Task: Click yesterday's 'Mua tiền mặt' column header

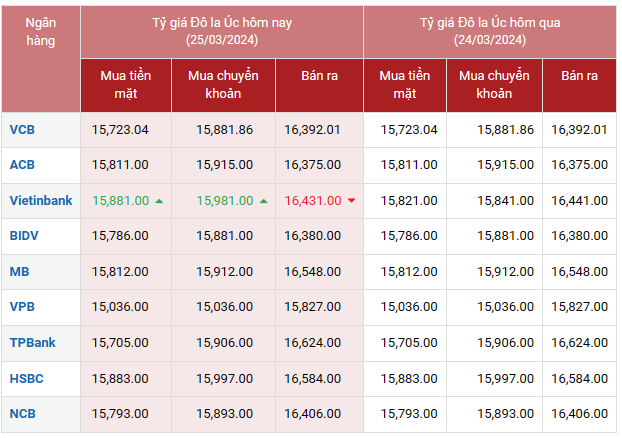Action: pyautogui.click(x=405, y=85)
